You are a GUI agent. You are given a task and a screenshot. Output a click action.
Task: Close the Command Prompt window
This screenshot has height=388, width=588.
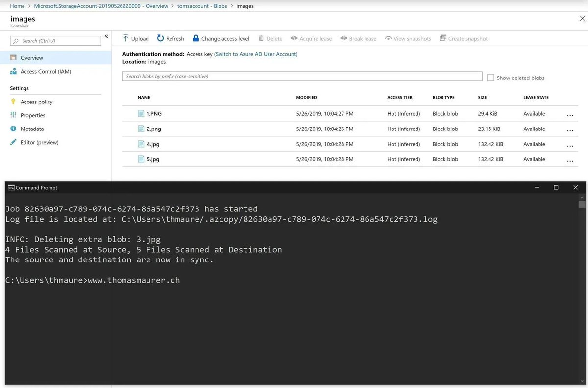click(x=576, y=187)
